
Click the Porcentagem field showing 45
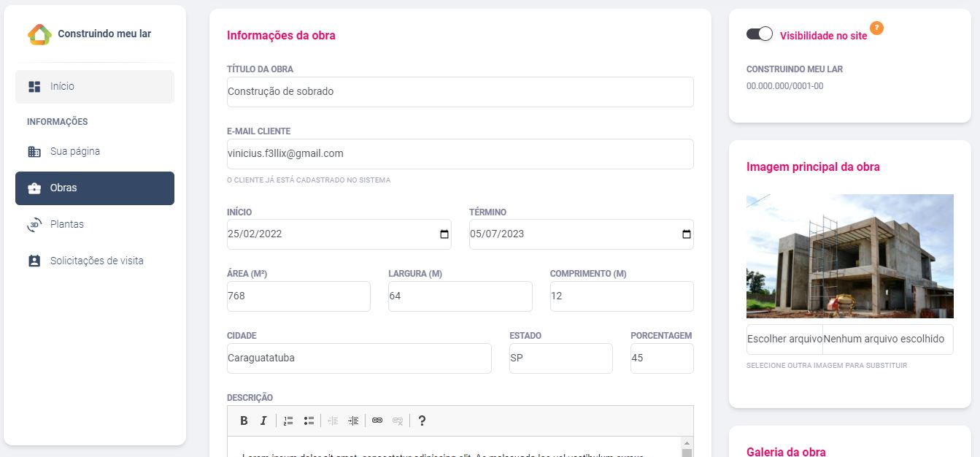[662, 358]
